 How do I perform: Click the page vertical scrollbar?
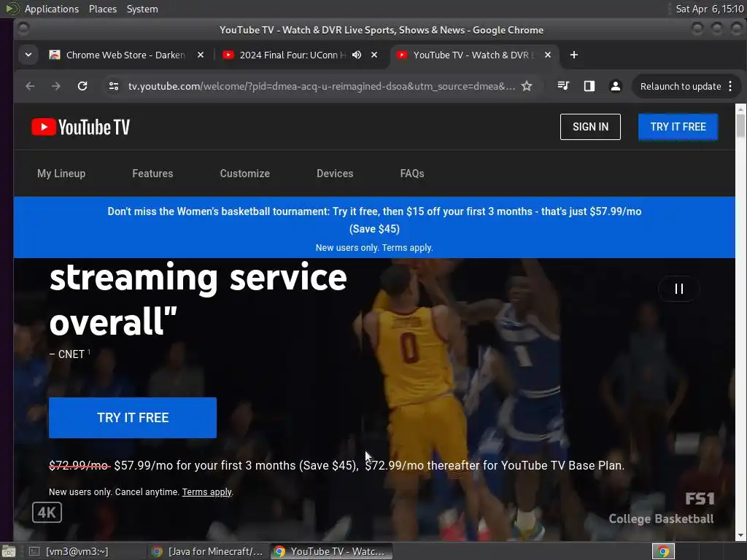(740, 322)
